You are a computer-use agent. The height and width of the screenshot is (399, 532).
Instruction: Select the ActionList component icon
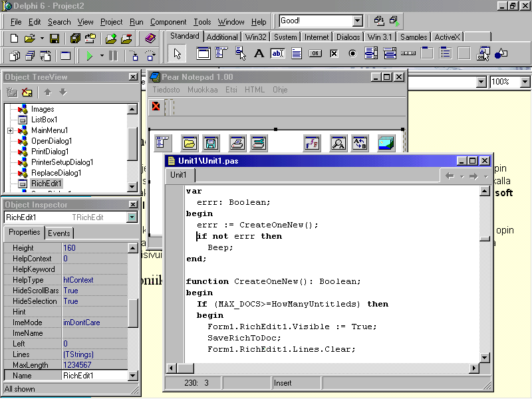tap(483, 53)
